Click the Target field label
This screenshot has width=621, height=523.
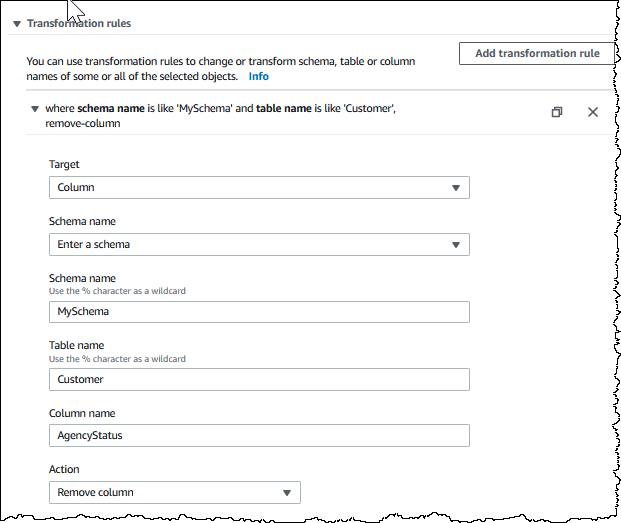[64, 164]
